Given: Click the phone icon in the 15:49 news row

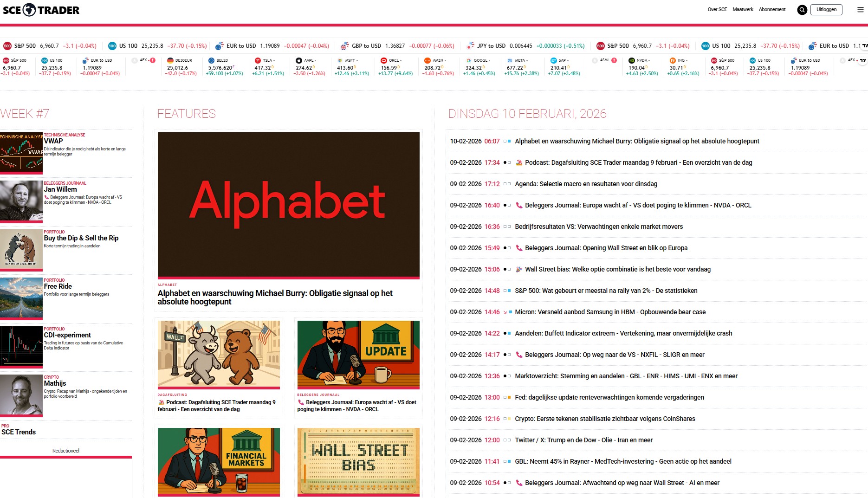Looking at the screenshot, I should pyautogui.click(x=519, y=248).
